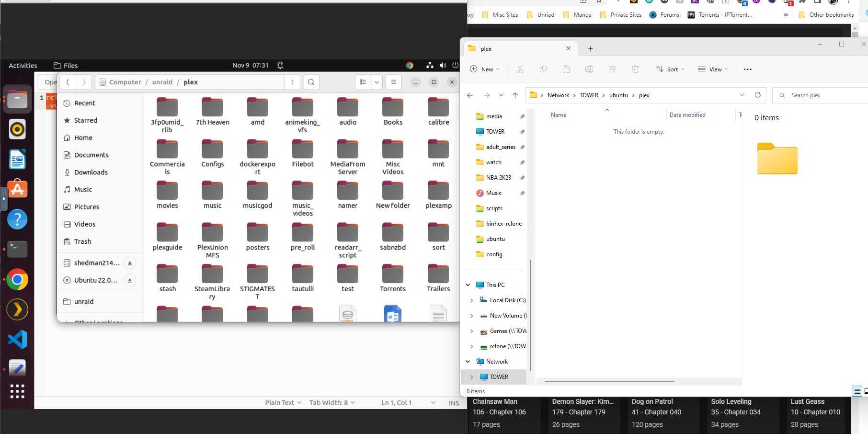Open the tautulli folder
The image size is (868, 434).
303,278
